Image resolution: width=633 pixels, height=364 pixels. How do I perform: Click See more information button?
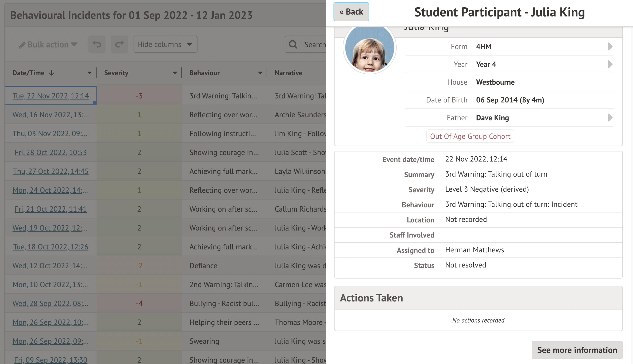[x=577, y=350]
